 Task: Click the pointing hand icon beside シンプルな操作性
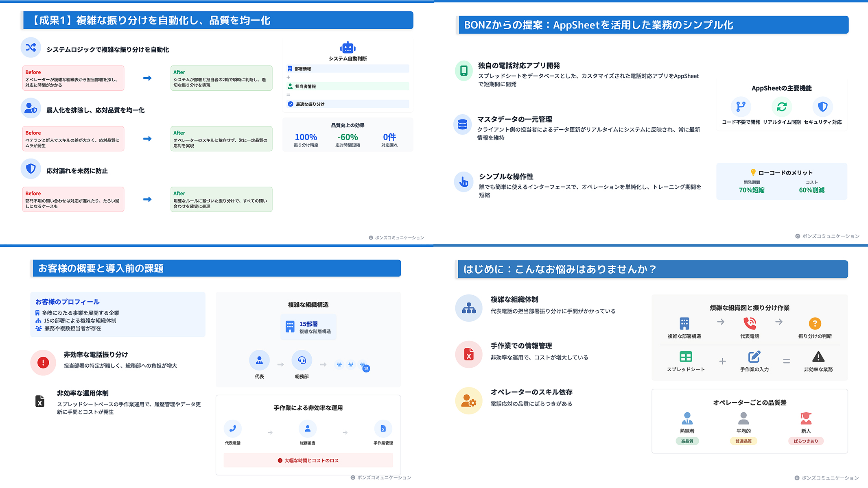(x=464, y=182)
